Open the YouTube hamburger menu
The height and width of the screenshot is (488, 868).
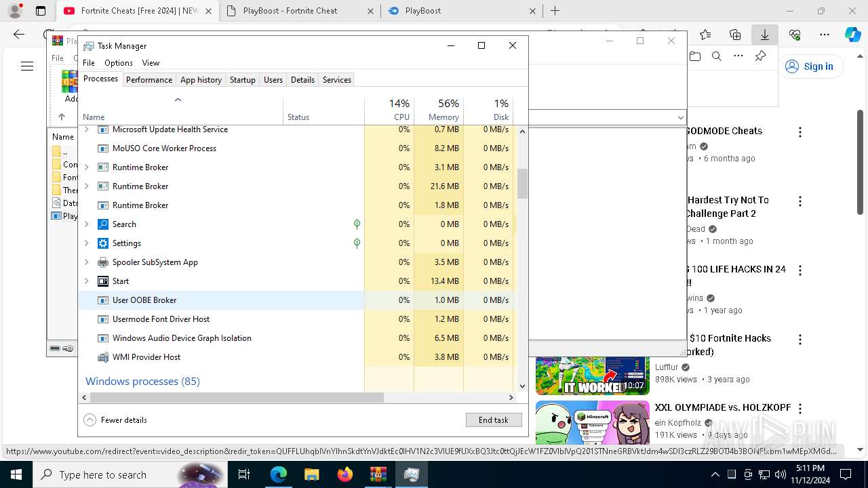click(27, 66)
